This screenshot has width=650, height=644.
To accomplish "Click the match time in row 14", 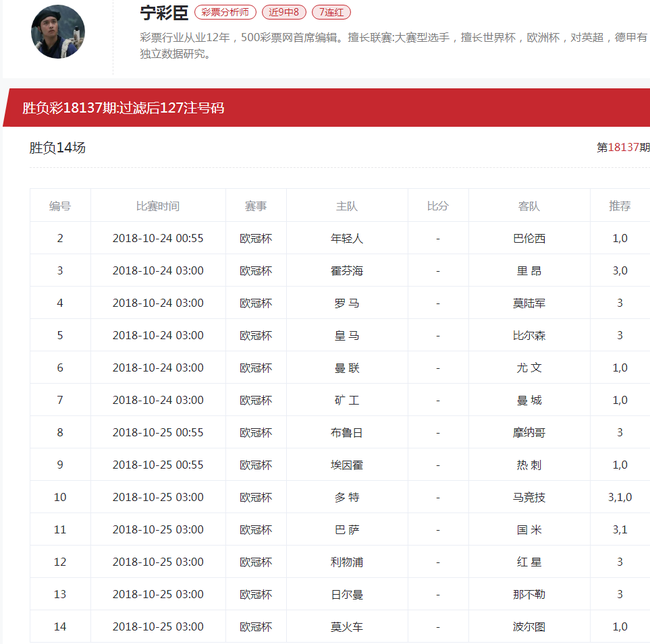I will [x=158, y=627].
